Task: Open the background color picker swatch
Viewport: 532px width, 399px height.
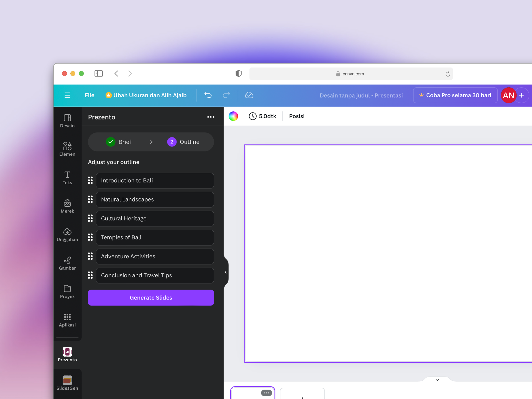Action: click(x=233, y=116)
